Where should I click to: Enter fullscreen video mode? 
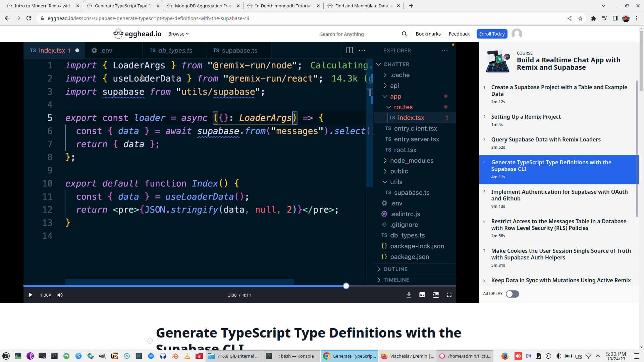point(449,295)
